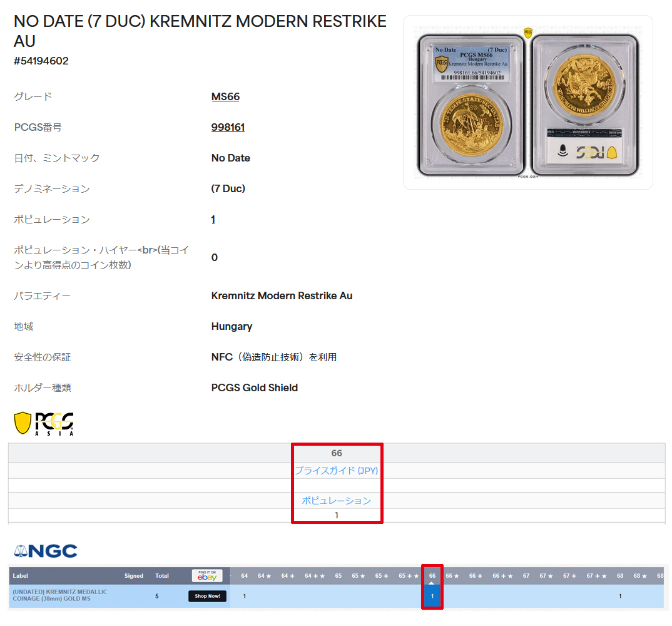Screen dimensions: 672x626
Task: Click the (7 Duc) denomination value
Action: [x=228, y=188]
